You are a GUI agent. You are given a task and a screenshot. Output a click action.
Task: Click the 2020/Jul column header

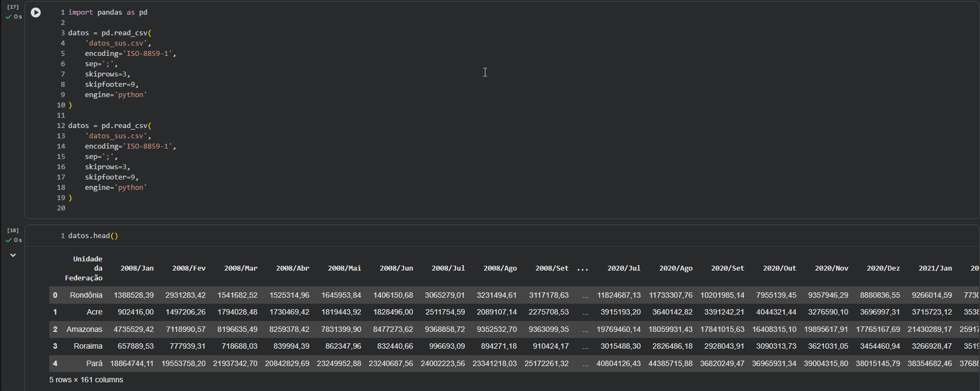click(624, 268)
